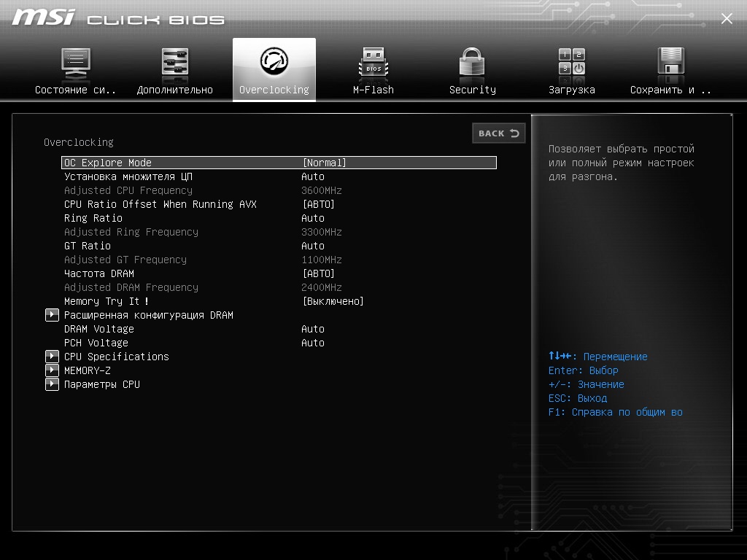Click the Adjusted DRAM Frequency 2400MHz value
Image resolution: width=747 pixels, height=560 pixels.
point(322,287)
